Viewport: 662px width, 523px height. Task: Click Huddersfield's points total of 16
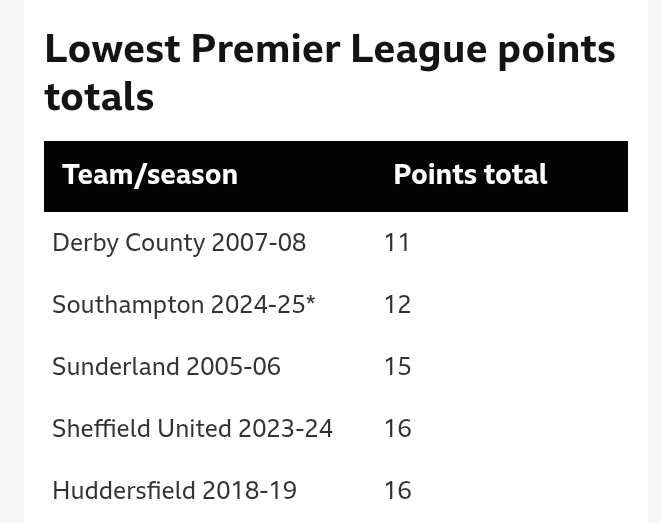[x=397, y=491]
